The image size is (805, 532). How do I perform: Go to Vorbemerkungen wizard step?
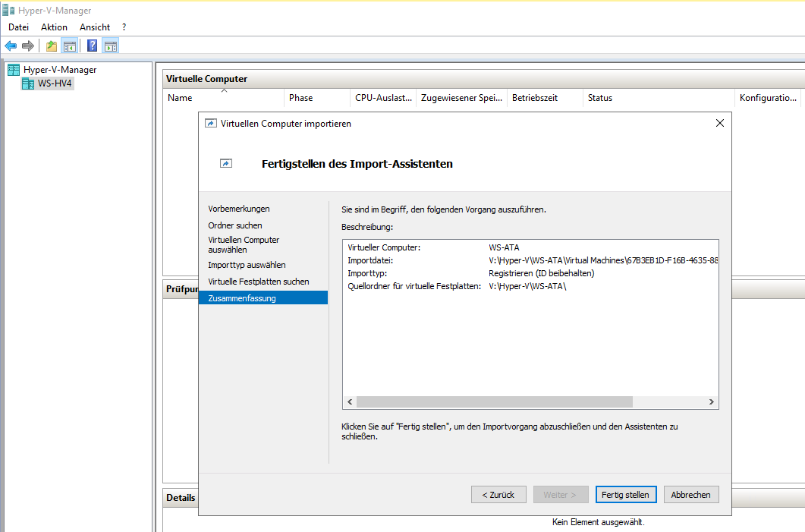click(239, 209)
